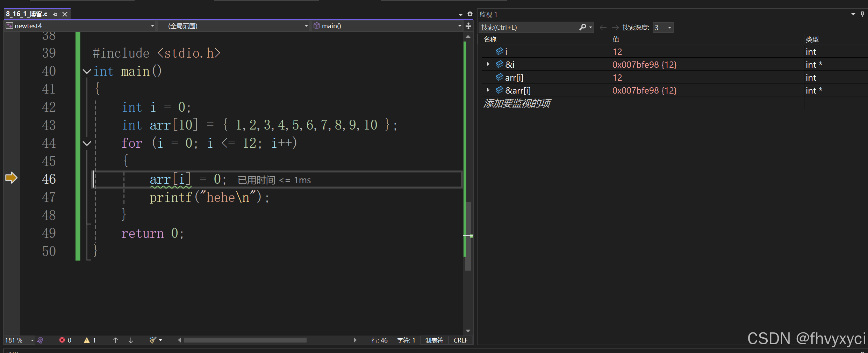
Task: Open the editor tab list dropdown arrow
Action: coord(460,14)
